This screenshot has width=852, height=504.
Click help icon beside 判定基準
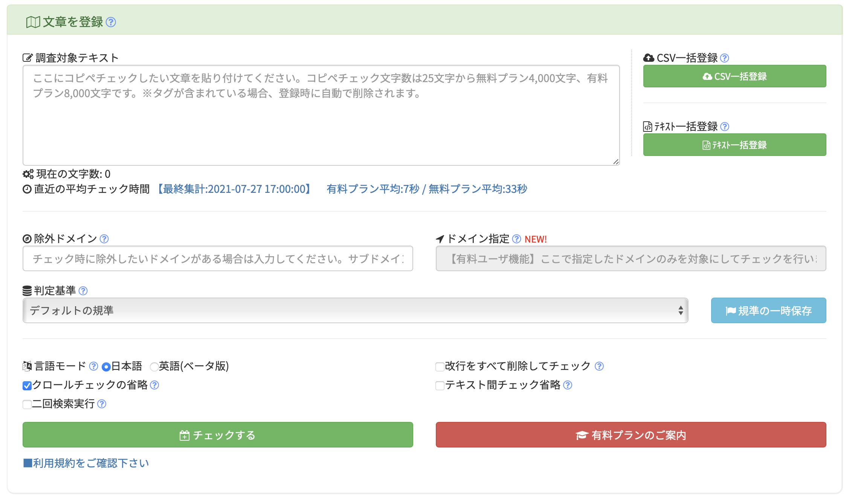83,291
